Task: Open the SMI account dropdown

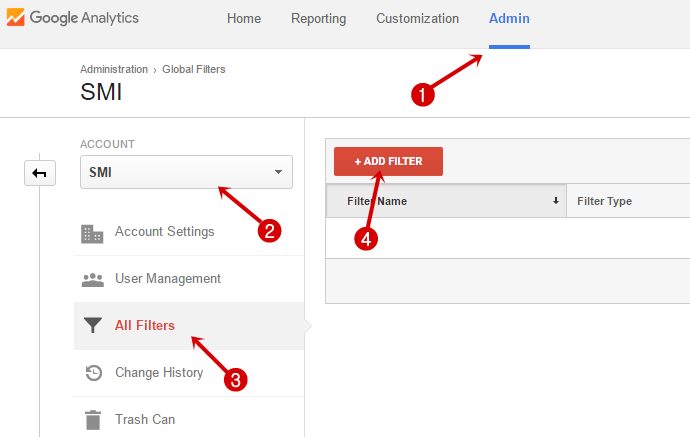Action: [x=186, y=172]
